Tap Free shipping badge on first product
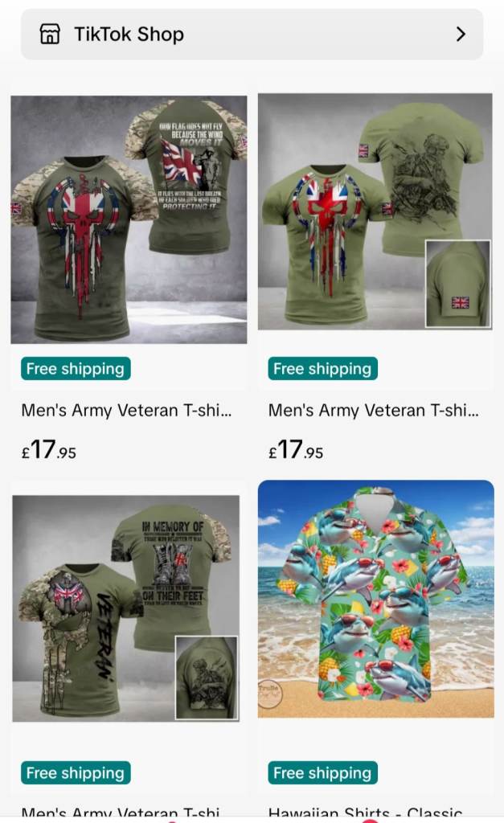The image size is (504, 823). [76, 368]
